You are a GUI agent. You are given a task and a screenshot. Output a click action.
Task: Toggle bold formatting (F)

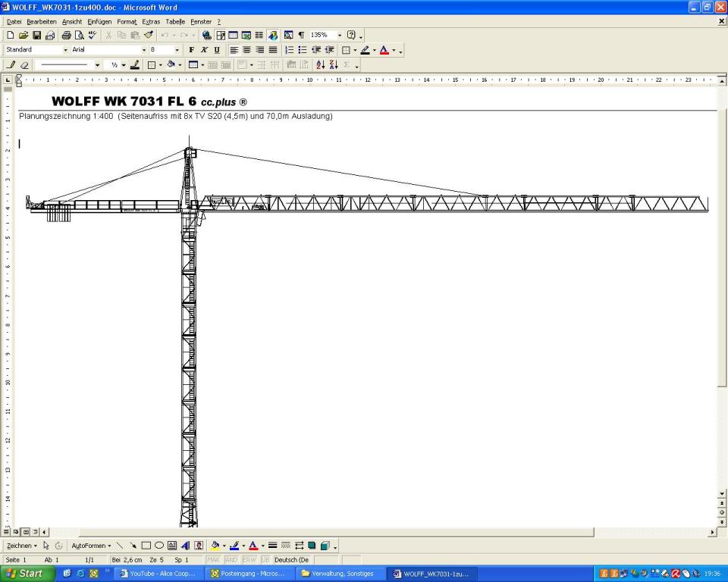click(191, 50)
